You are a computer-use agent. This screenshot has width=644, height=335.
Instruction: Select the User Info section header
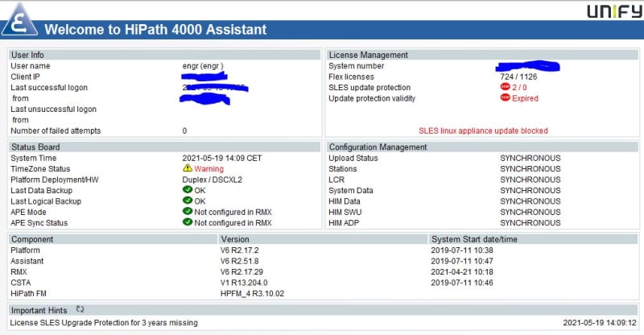pos(164,55)
